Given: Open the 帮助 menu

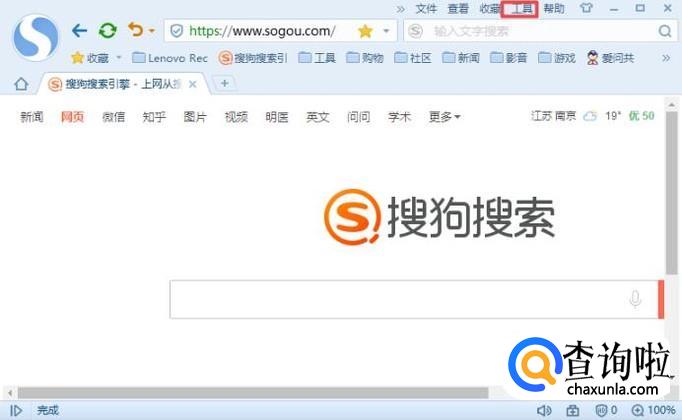Looking at the screenshot, I should click(x=554, y=9).
